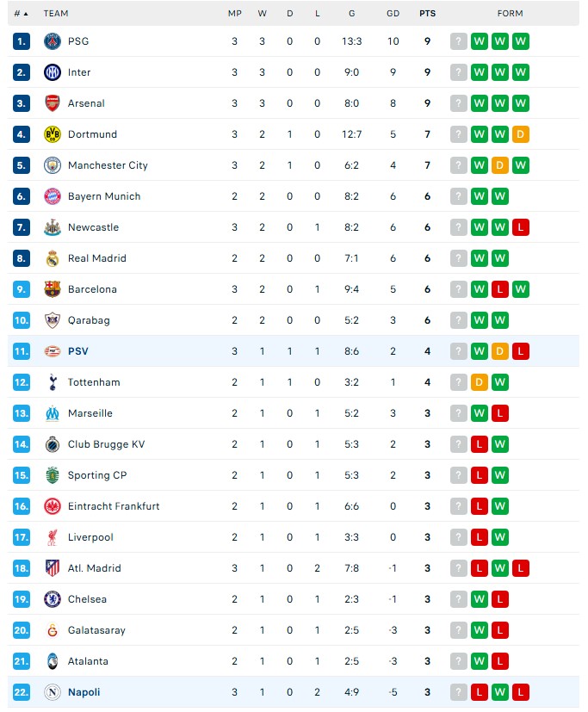Sort standings by PTS column header

427,14
